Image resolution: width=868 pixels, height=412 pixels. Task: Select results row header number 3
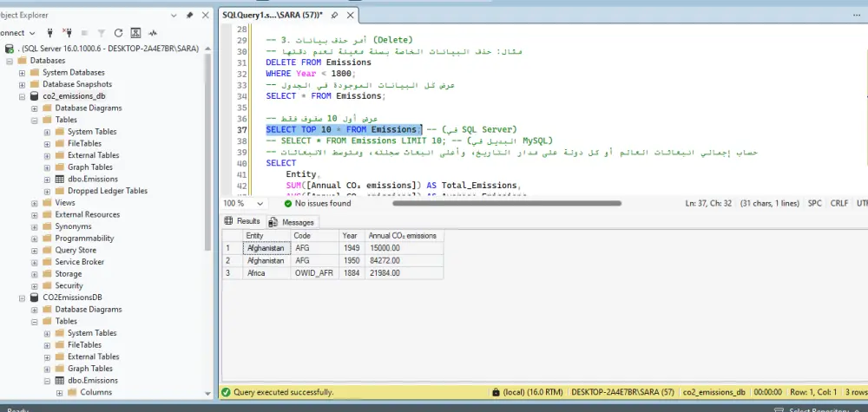[233, 273]
